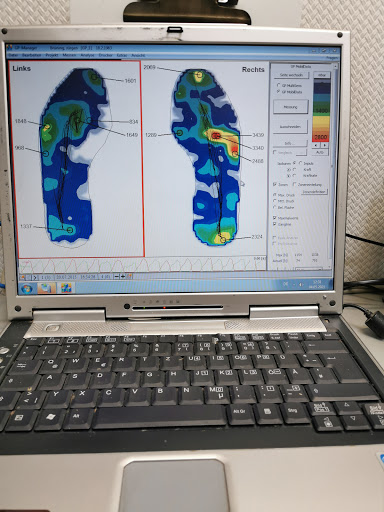384x512 pixels.
Task: Click the next step arrow in bottom toolbar
Action: pyautogui.click(x=35, y=277)
